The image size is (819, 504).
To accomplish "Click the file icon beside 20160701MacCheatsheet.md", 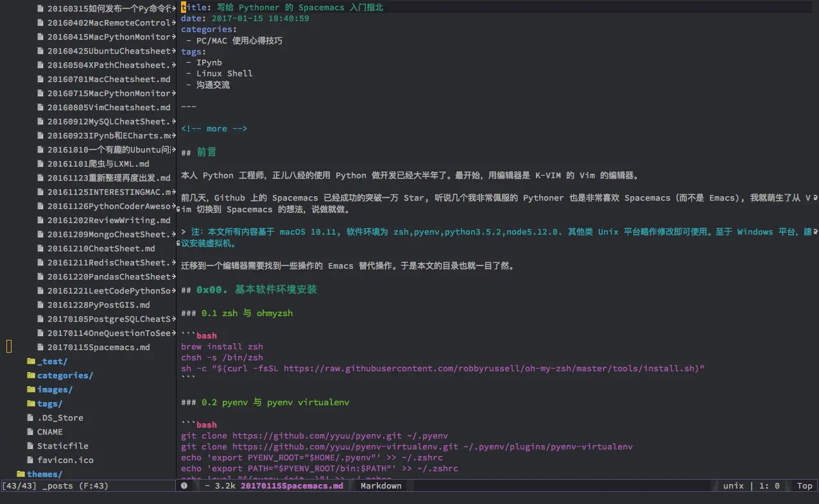I will coord(41,80).
